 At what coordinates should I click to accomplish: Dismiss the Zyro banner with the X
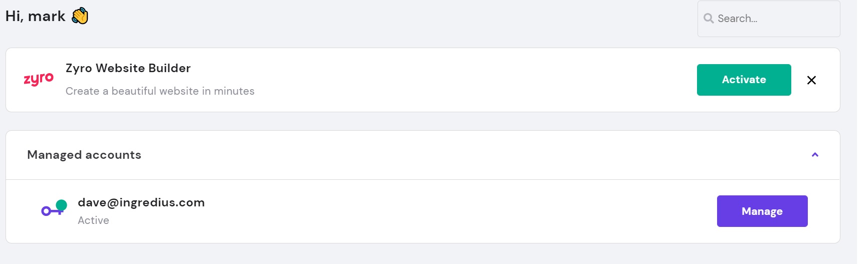click(811, 80)
